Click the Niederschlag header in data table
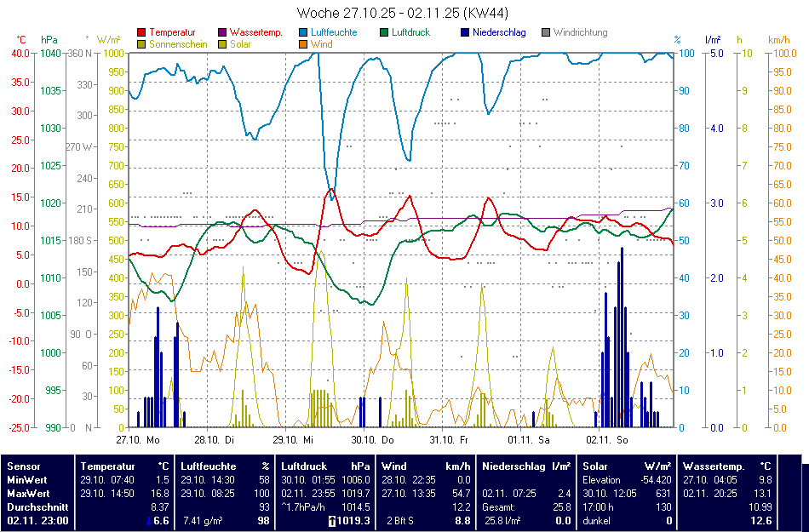Image resolution: width=809 pixels, height=532 pixels. [514, 466]
